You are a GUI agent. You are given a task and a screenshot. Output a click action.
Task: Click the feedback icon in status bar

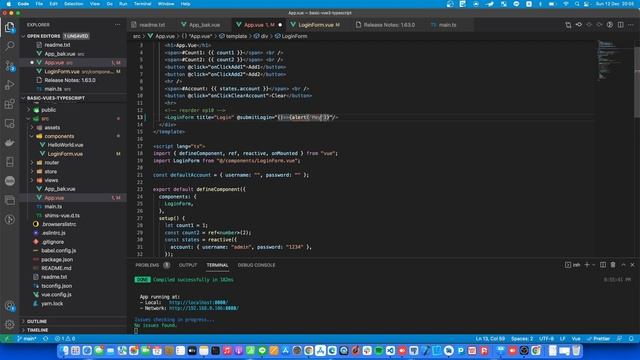pos(620,339)
